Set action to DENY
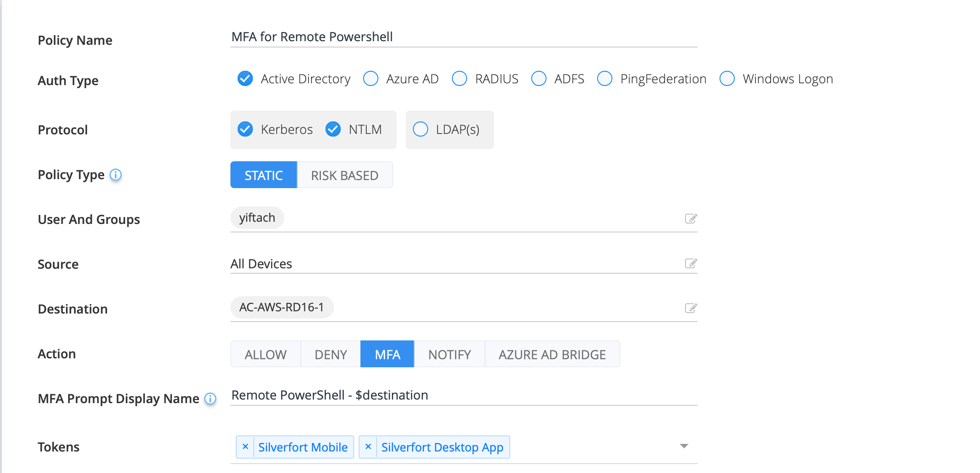980x473 pixels. (330, 354)
